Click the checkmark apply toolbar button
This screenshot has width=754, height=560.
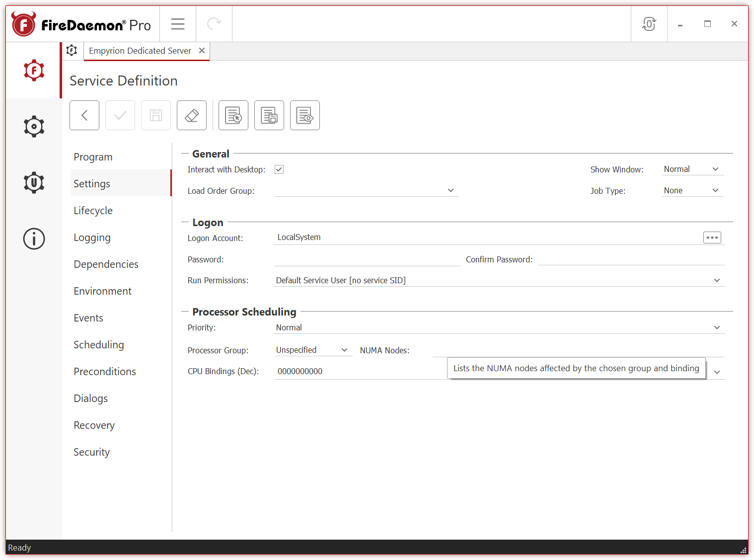coord(120,115)
